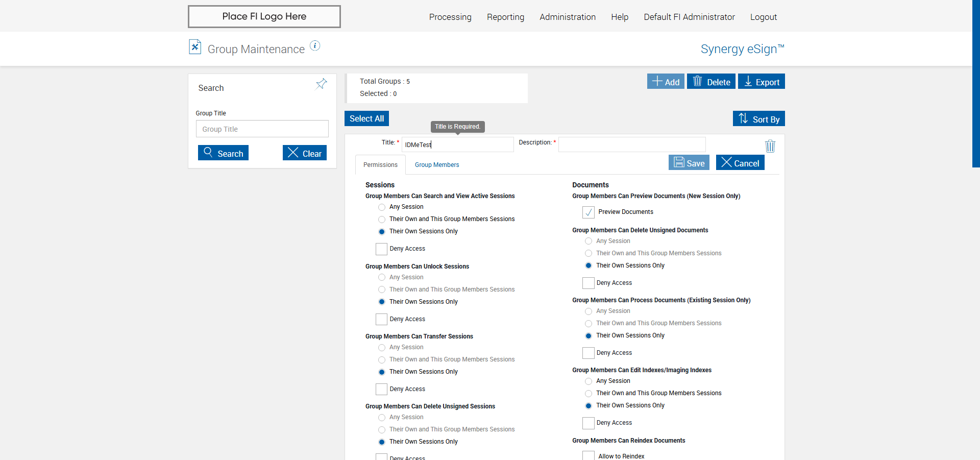The height and width of the screenshot is (460, 980).
Task: Select Any Session for Search and View Sessions
Action: click(382, 207)
